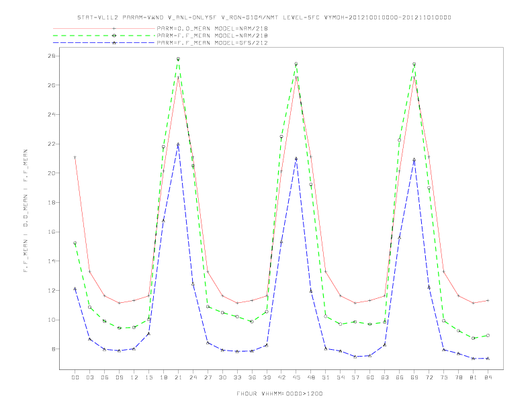Viewport: 532px width, 411px height.
Task: Click blue triangle marker at hour 84
Action: [x=488, y=358]
